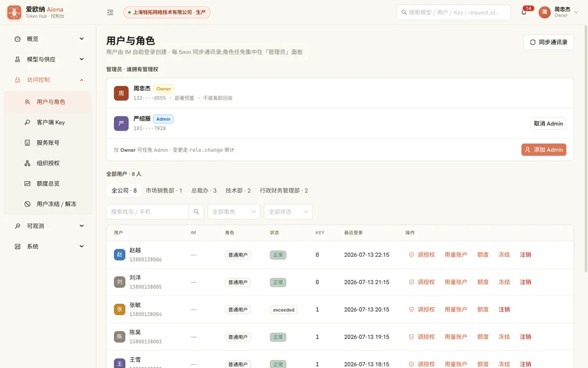
Task: Click the 刘洋 gray avatar in the user table
Action: pos(120,282)
